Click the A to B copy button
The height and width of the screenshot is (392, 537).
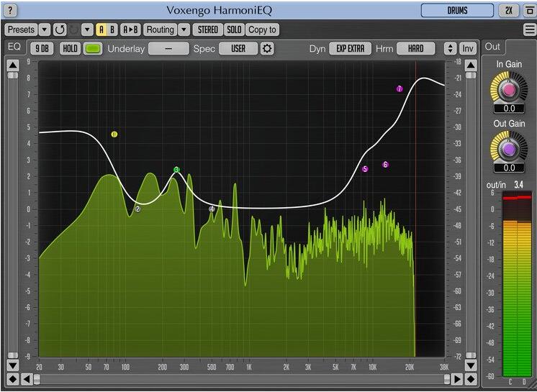(130, 29)
